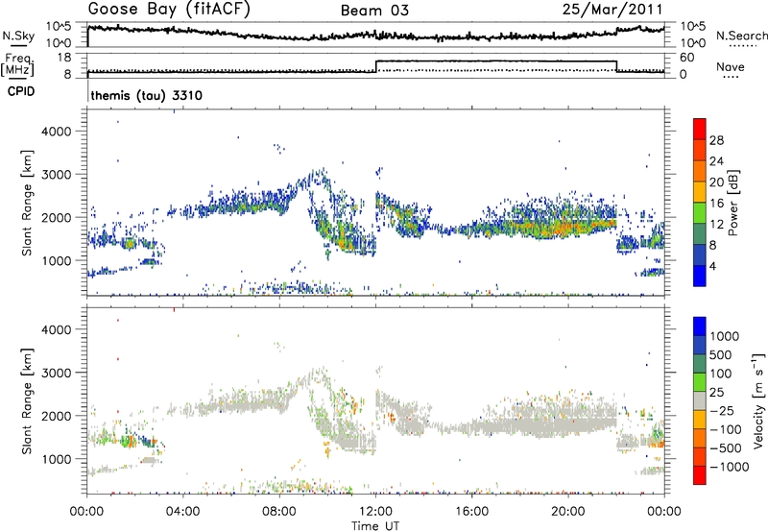Pick the yellow segment of the power colorbar

(700, 192)
